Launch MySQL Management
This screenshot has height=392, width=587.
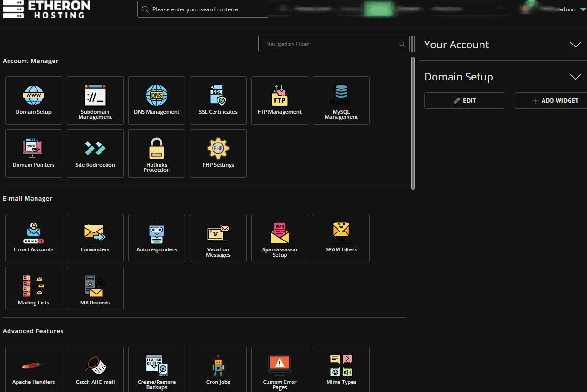coord(341,100)
